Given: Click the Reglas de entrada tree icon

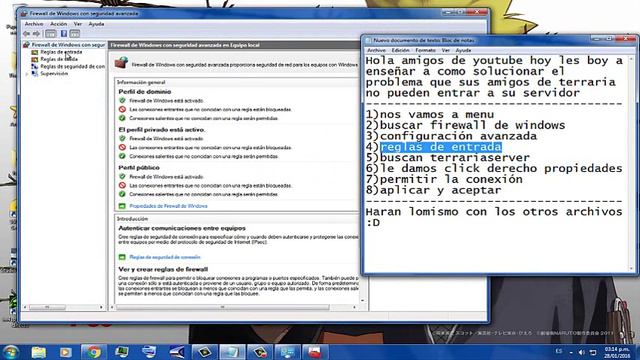Looking at the screenshot, I should (x=35, y=52).
